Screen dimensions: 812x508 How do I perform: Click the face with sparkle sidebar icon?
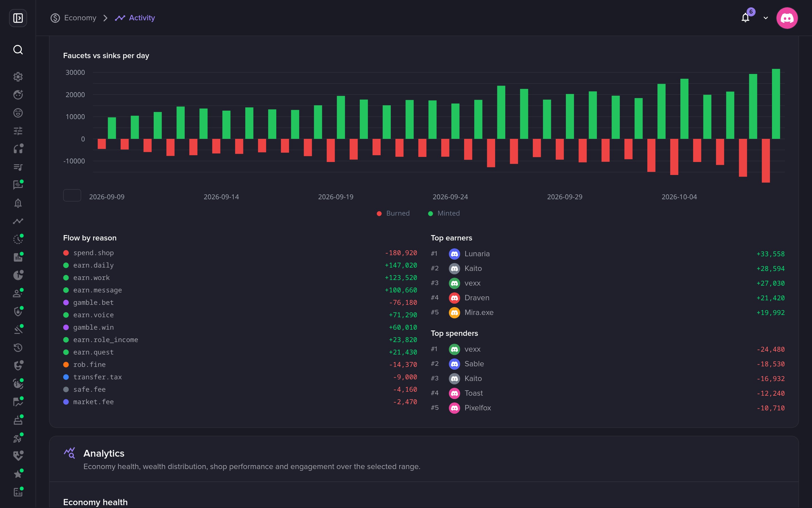pos(18,95)
